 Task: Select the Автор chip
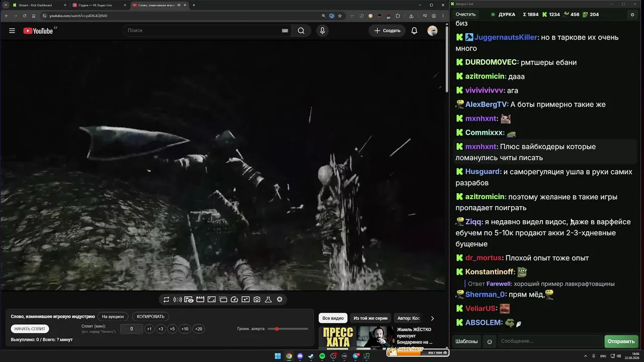[x=409, y=318]
